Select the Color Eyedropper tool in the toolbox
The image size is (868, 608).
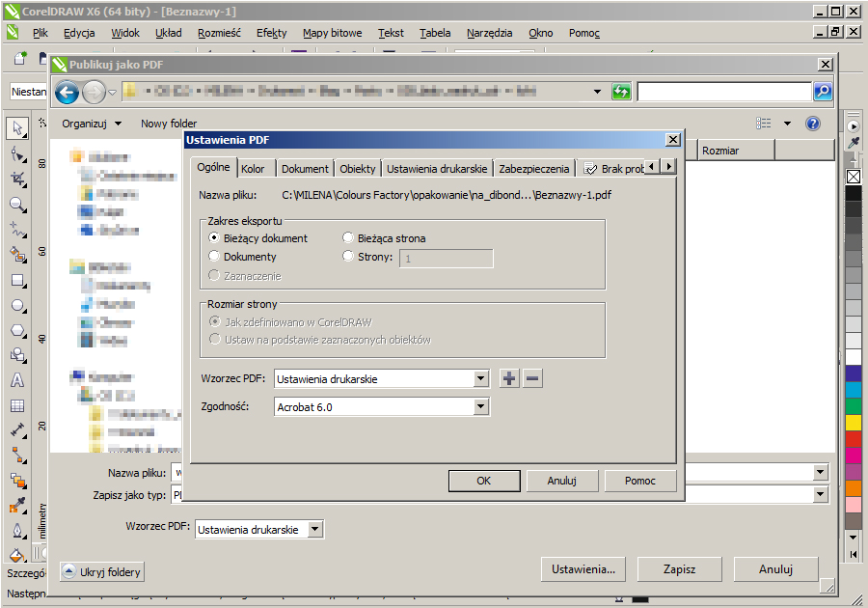coord(17,506)
